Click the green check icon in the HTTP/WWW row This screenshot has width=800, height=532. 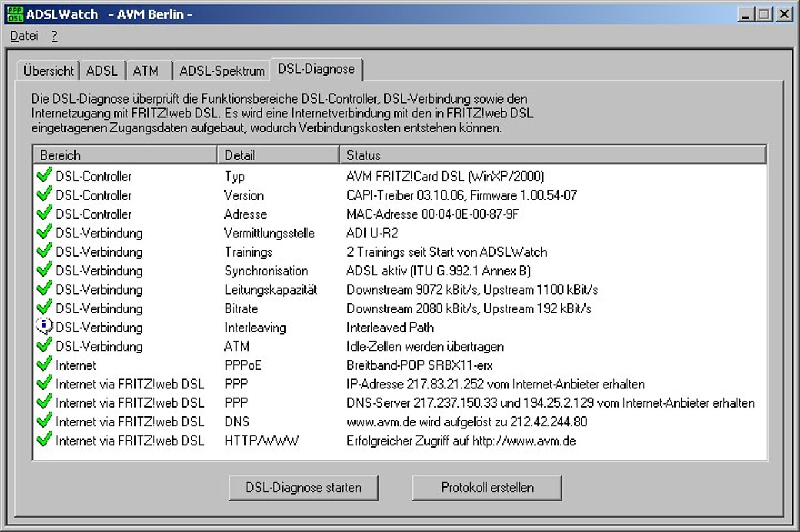coord(44,440)
